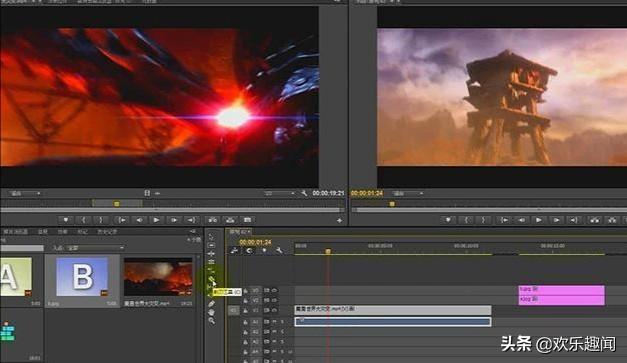
Task: Open the Project panel flyout menu
Action: click(x=192, y=231)
